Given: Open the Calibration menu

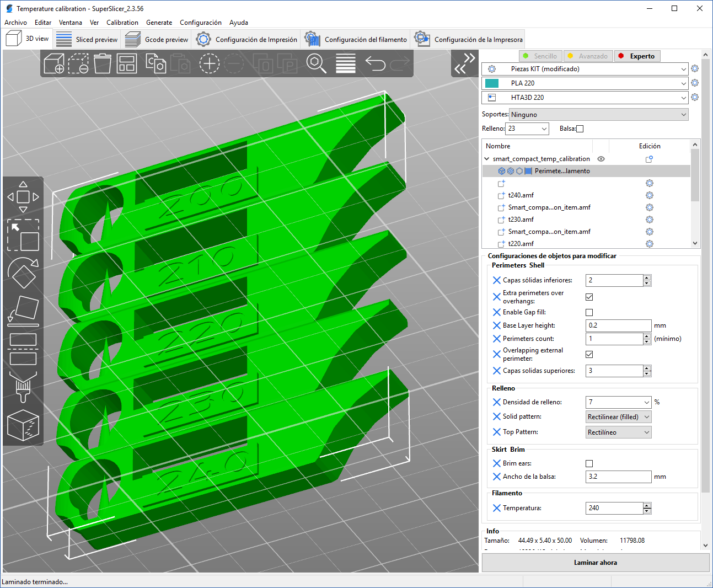Looking at the screenshot, I should coord(122,23).
